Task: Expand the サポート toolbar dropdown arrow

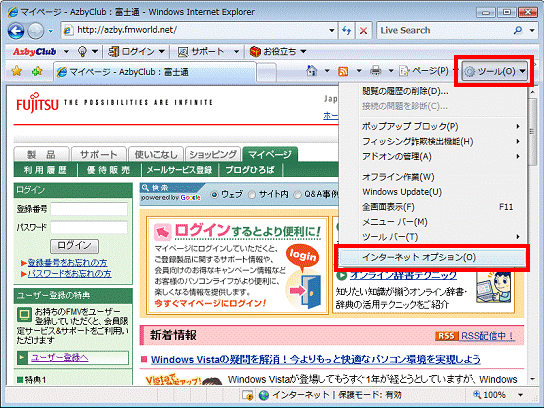Action: [236, 52]
